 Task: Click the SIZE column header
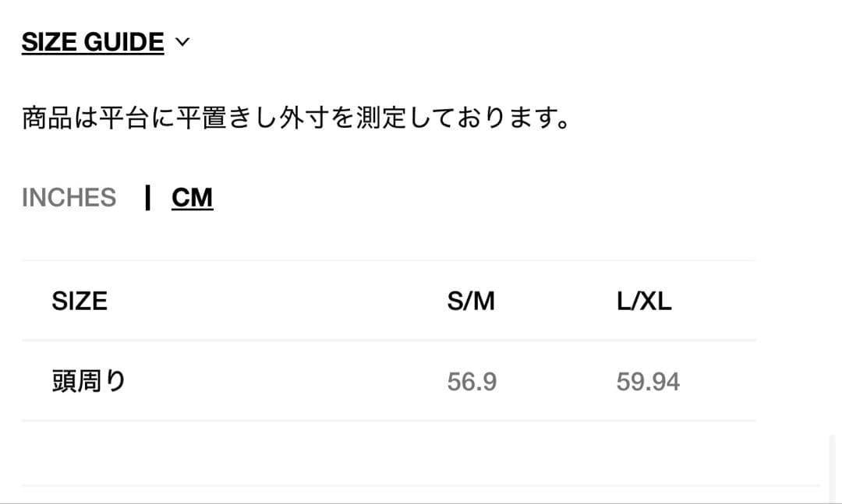(80, 301)
